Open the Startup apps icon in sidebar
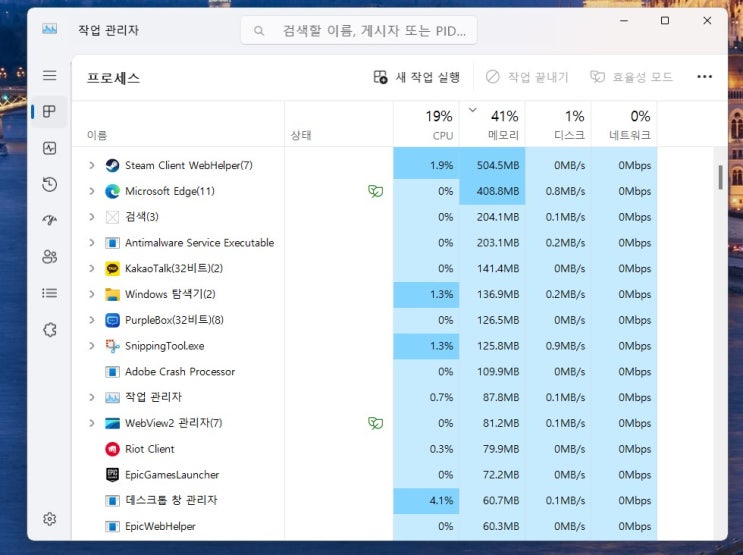 49,220
